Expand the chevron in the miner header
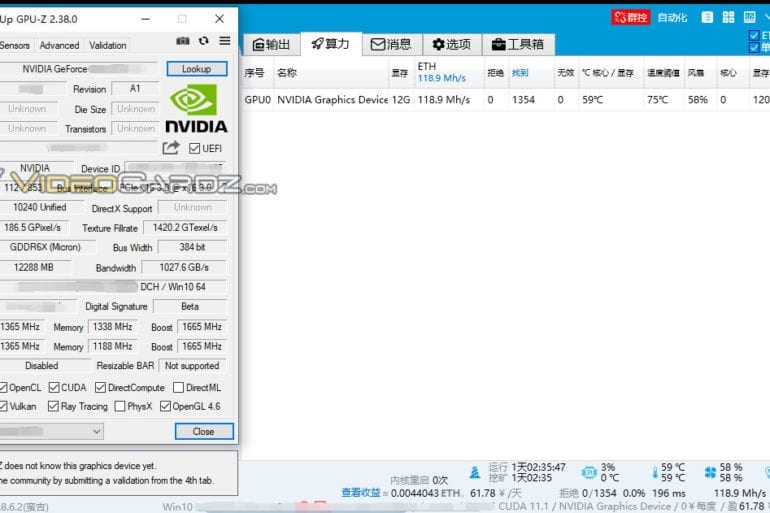 point(767,17)
